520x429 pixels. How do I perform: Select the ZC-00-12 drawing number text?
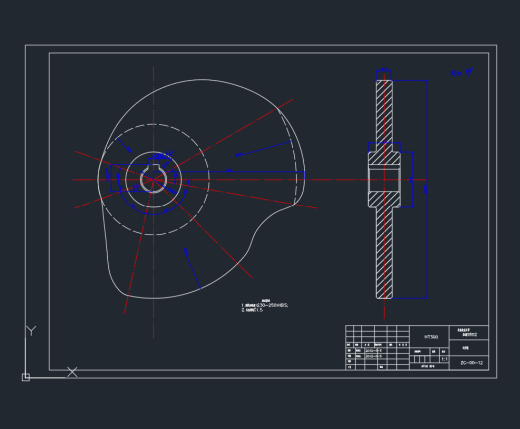pyautogui.click(x=471, y=363)
